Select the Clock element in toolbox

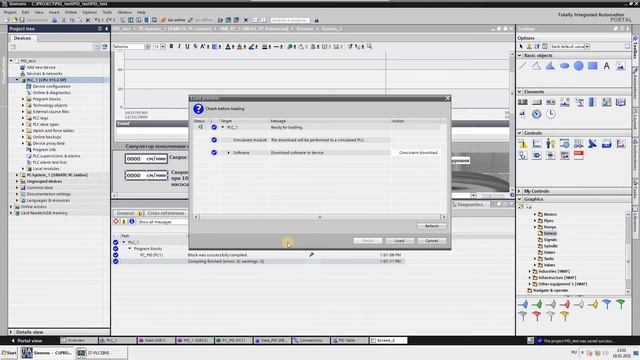551,114
